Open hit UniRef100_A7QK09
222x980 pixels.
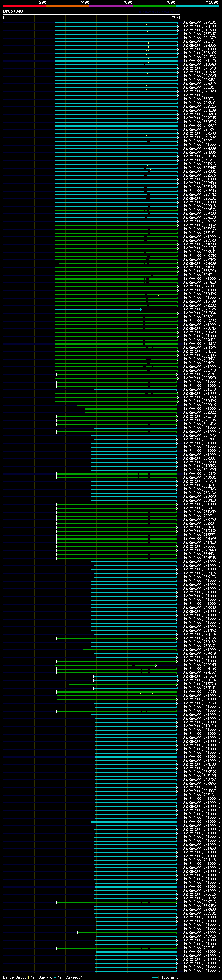(x=199, y=26)
